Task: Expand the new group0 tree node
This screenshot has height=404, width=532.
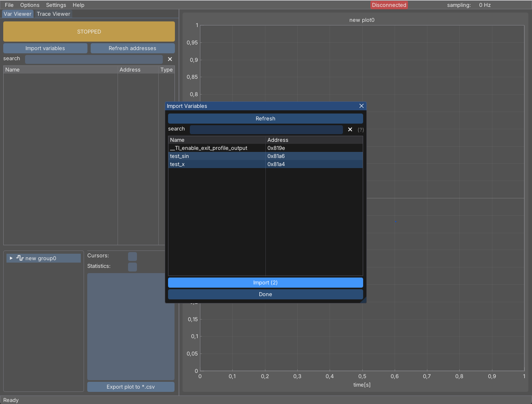Action: click(x=11, y=258)
